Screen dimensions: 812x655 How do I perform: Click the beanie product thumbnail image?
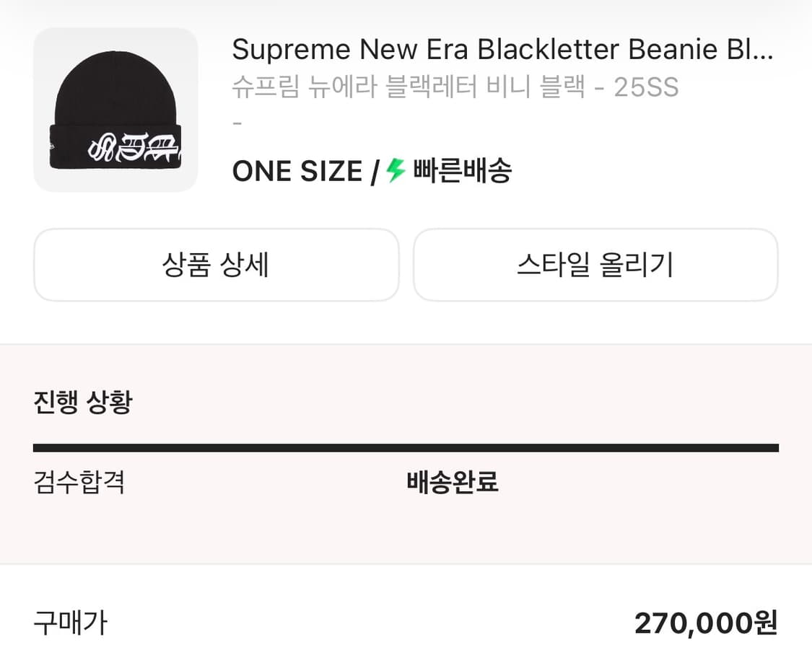[x=115, y=110]
